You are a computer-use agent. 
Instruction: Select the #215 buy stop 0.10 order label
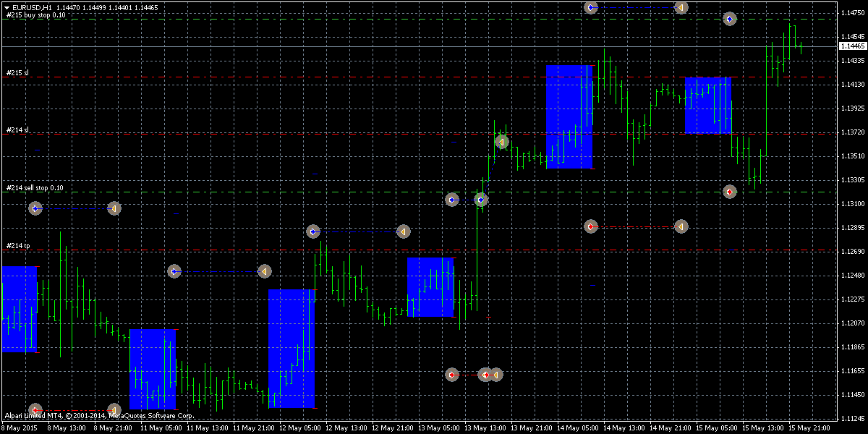coord(35,14)
